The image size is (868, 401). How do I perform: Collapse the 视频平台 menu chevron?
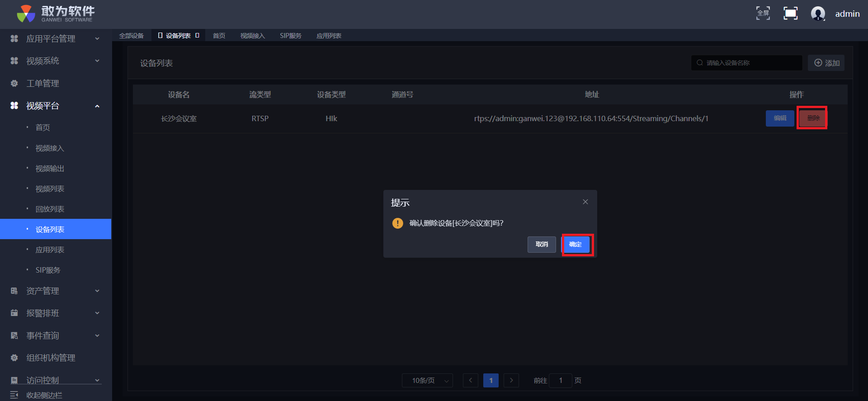pyautogui.click(x=97, y=106)
